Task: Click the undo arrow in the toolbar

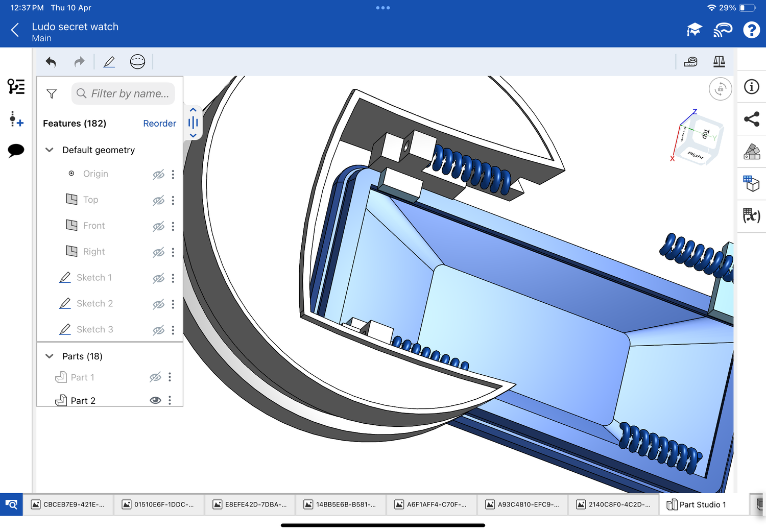Action: [51, 62]
